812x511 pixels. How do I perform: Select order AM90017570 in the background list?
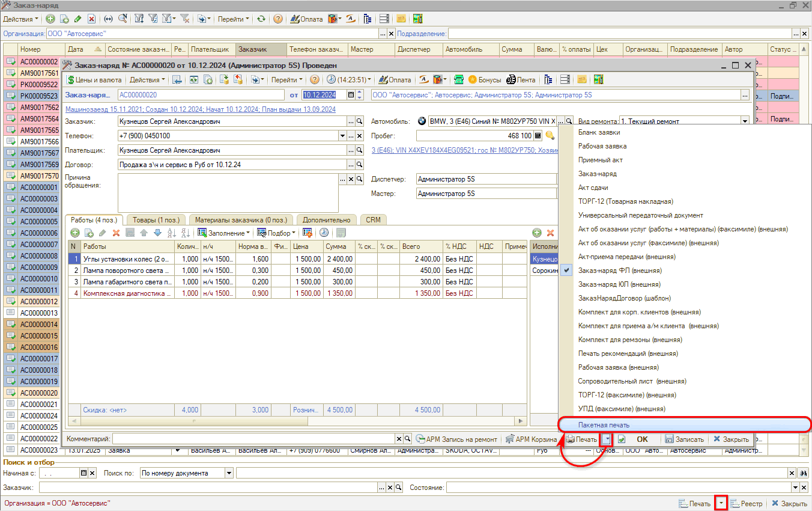tap(39, 176)
